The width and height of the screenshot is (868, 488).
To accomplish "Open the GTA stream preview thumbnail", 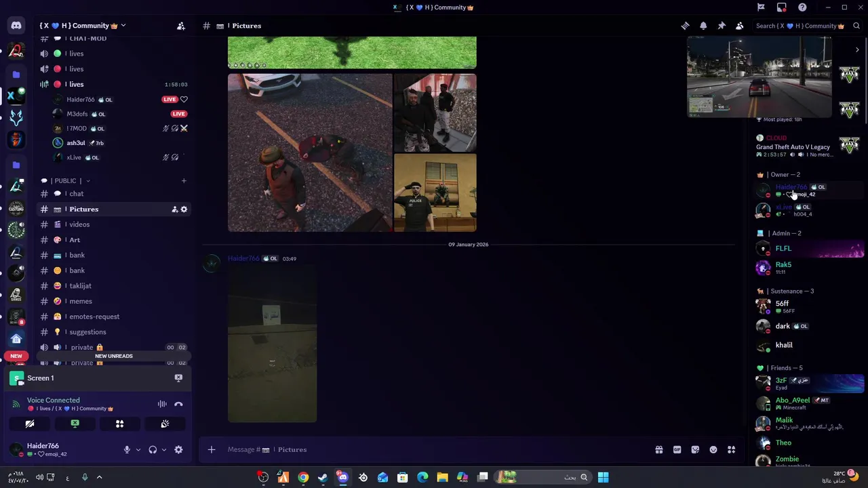I will 759,77.
